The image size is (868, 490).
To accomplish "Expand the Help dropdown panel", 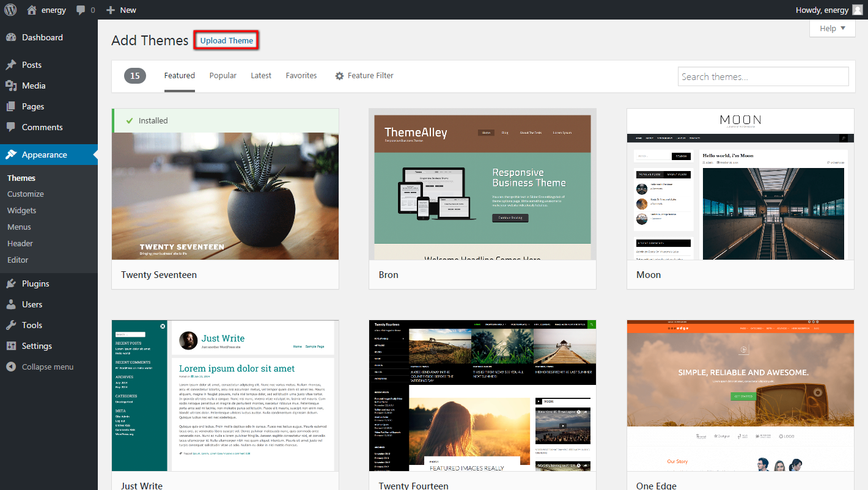I will click(832, 28).
